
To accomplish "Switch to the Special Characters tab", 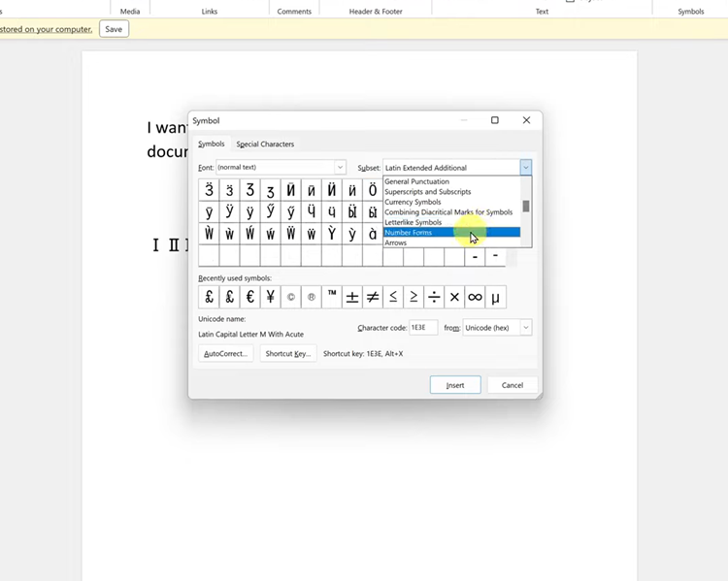I will coord(265,144).
